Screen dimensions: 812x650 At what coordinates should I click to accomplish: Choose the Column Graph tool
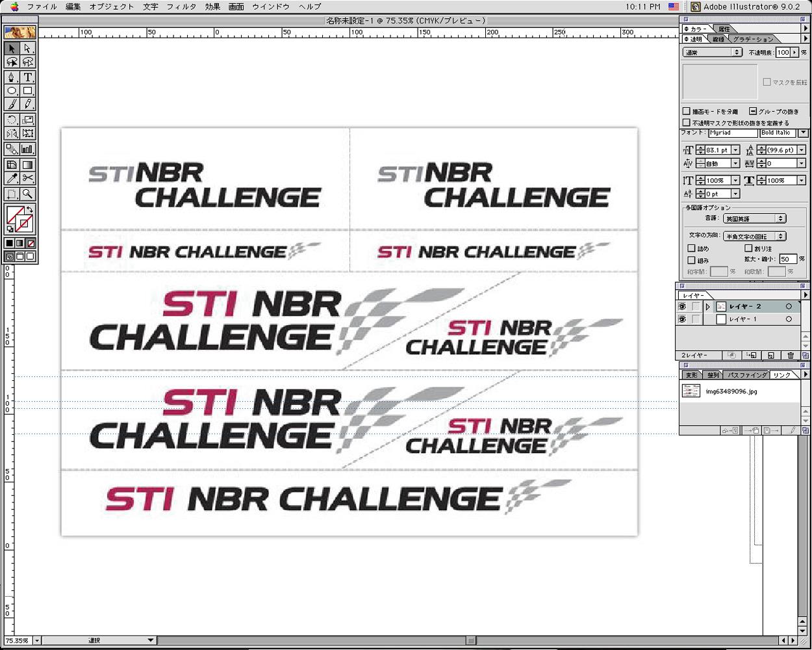[x=28, y=149]
